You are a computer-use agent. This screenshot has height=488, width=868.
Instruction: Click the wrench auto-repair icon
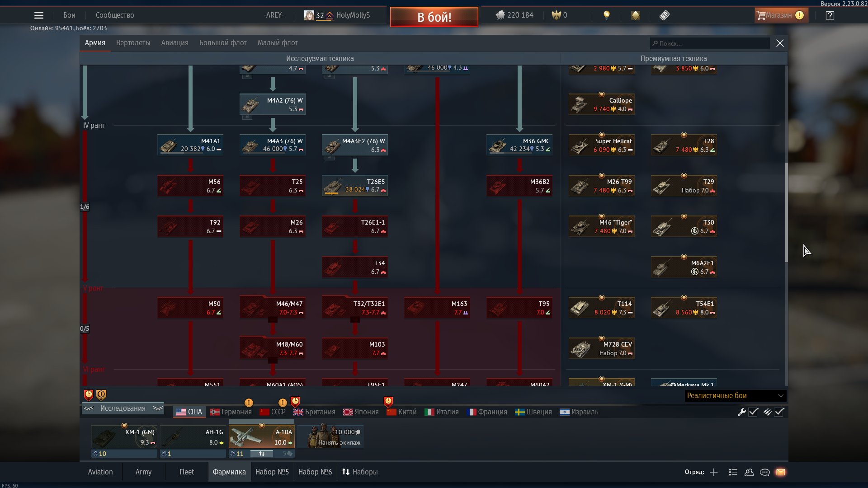pos(741,412)
